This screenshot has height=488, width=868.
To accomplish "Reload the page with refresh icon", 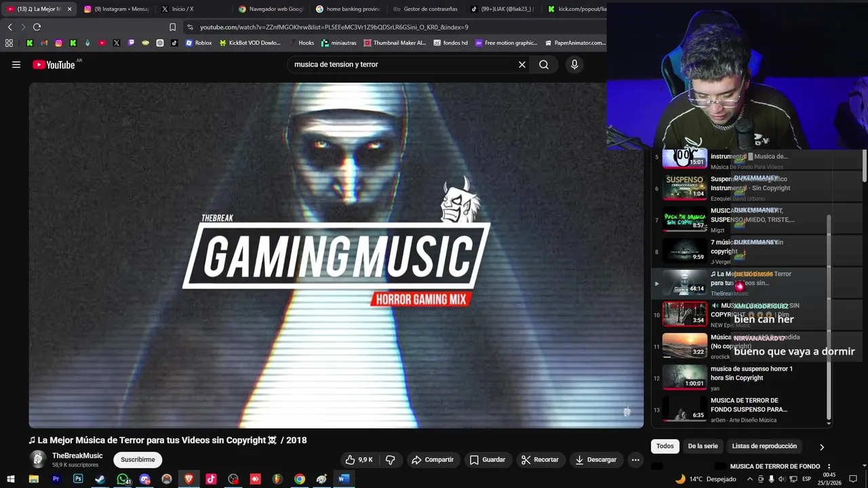I will [x=37, y=27].
